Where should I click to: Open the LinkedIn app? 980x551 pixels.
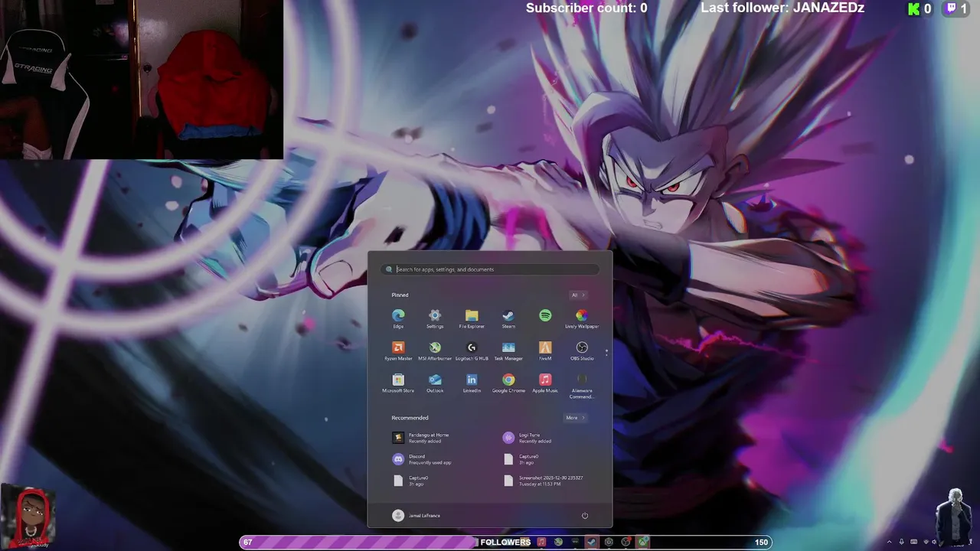click(472, 383)
